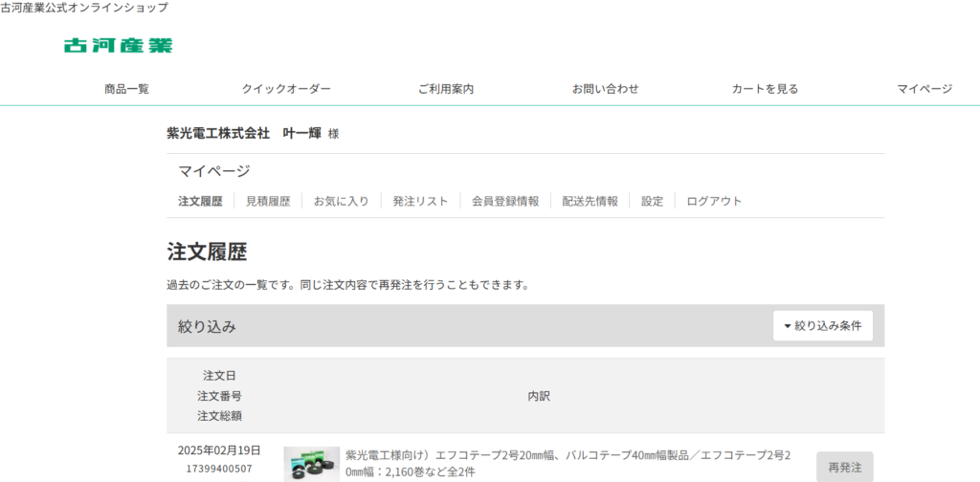Open 配送先情報 tab

(590, 201)
